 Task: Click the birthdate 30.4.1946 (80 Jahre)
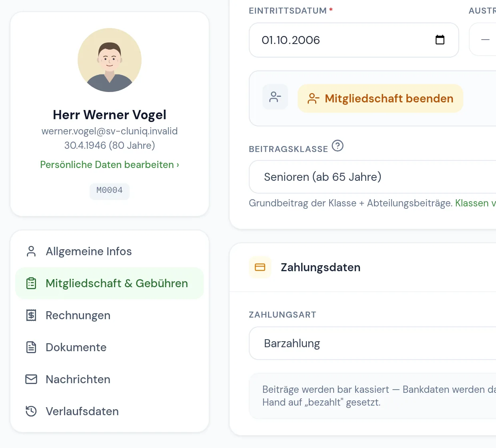click(110, 145)
